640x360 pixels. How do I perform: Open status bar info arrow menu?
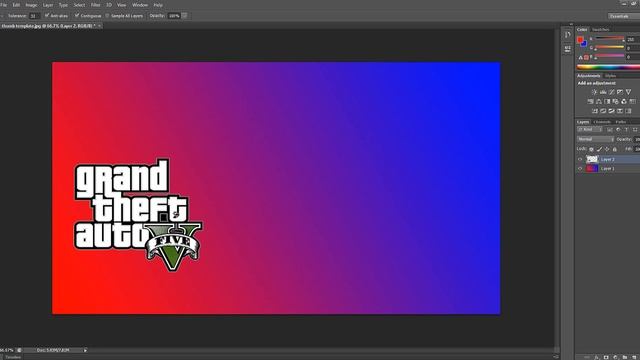tap(85, 350)
